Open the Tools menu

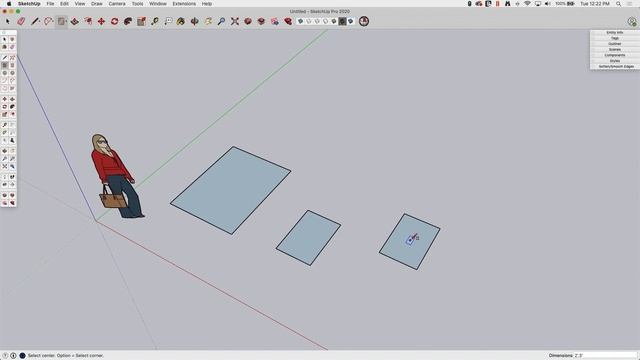(x=138, y=4)
